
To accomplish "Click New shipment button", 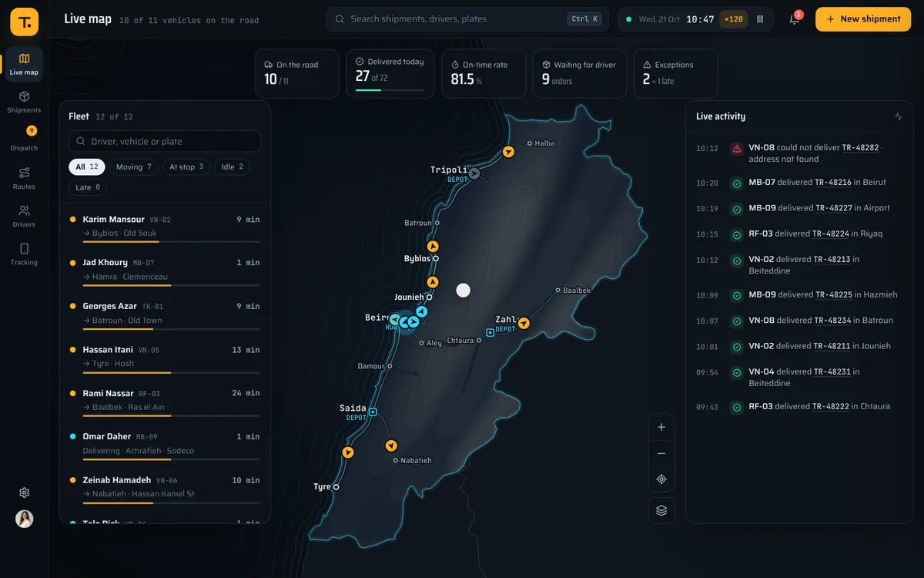I will (x=863, y=19).
